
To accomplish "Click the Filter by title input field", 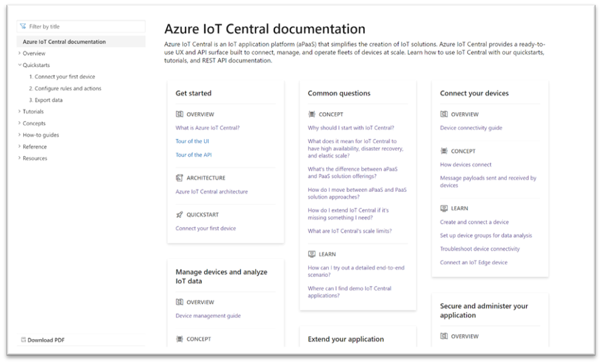I will [81, 27].
